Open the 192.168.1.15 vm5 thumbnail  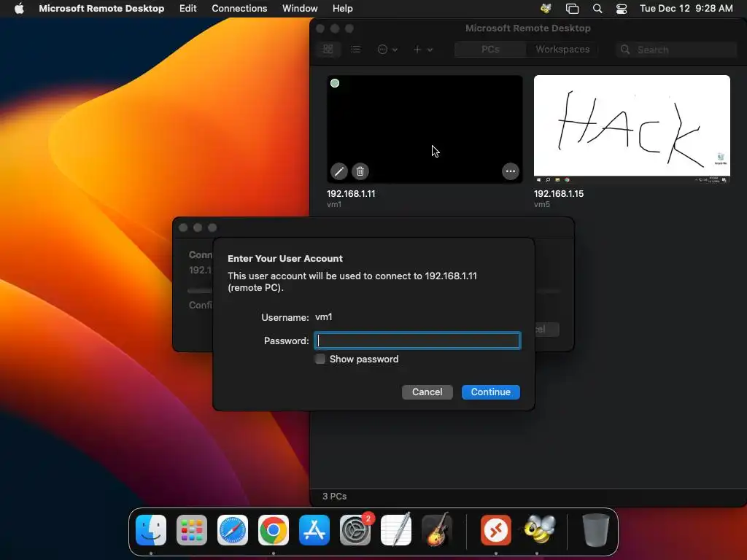(632, 129)
